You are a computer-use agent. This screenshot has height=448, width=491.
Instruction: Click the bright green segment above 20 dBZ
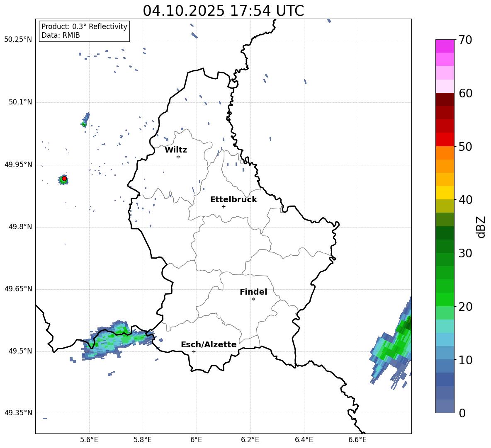point(445,299)
